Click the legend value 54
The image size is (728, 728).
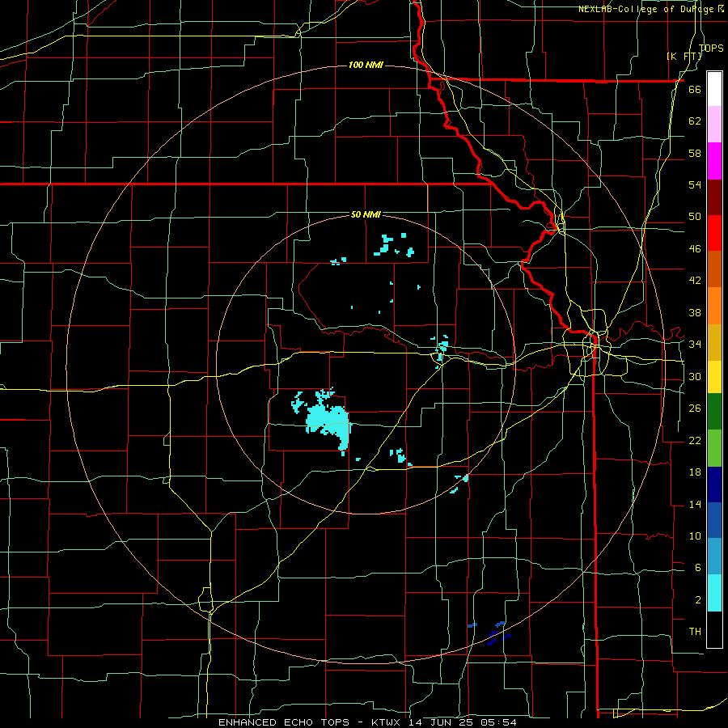[695, 184]
